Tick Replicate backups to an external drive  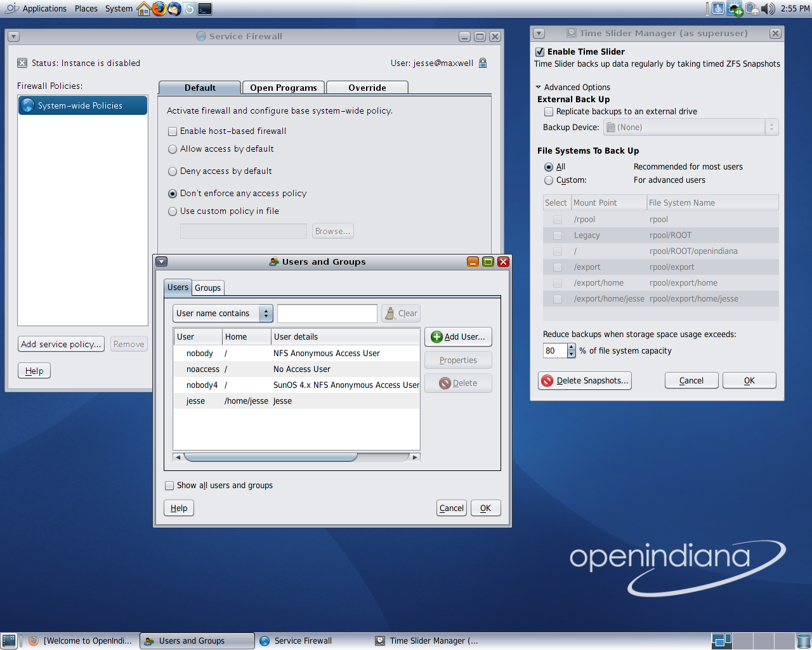coord(549,112)
